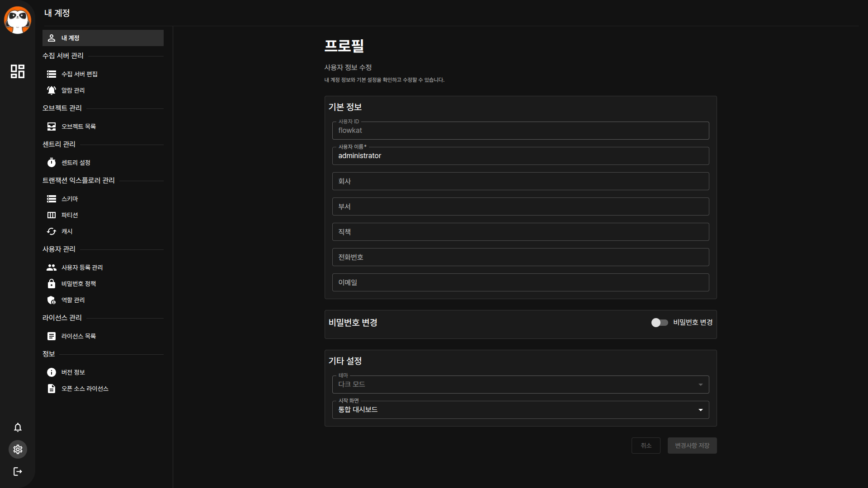This screenshot has width=868, height=488.
Task: Click the 사용자 이름 administrator field
Action: 520,156
